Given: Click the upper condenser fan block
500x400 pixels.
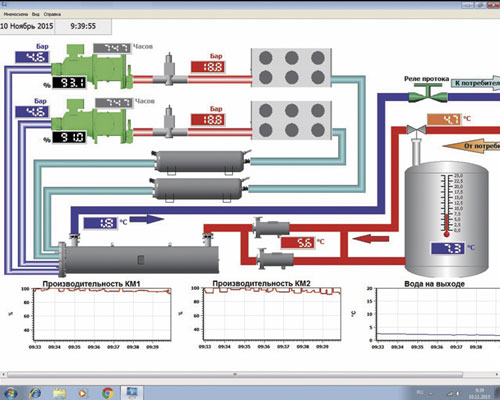Looking at the screenshot, I should [x=291, y=68].
